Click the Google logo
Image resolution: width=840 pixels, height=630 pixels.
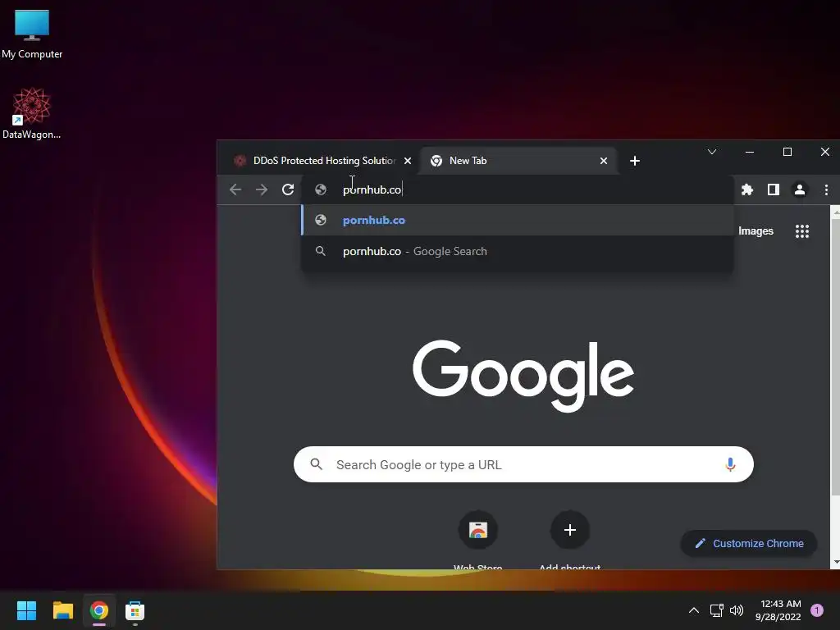point(523,376)
